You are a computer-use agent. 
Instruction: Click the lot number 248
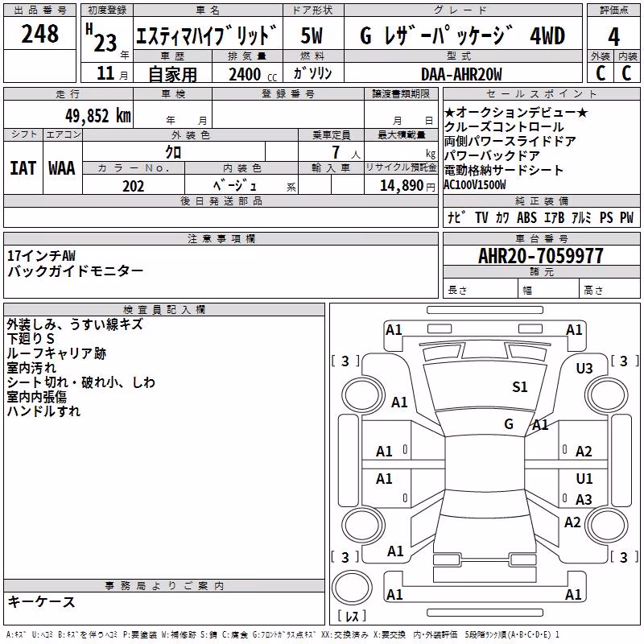(x=39, y=34)
